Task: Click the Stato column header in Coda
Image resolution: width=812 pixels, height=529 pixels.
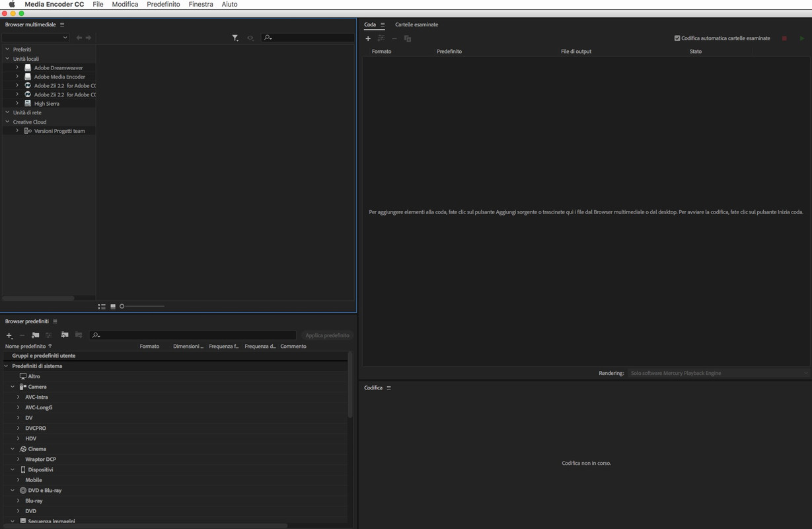Action: coord(696,51)
